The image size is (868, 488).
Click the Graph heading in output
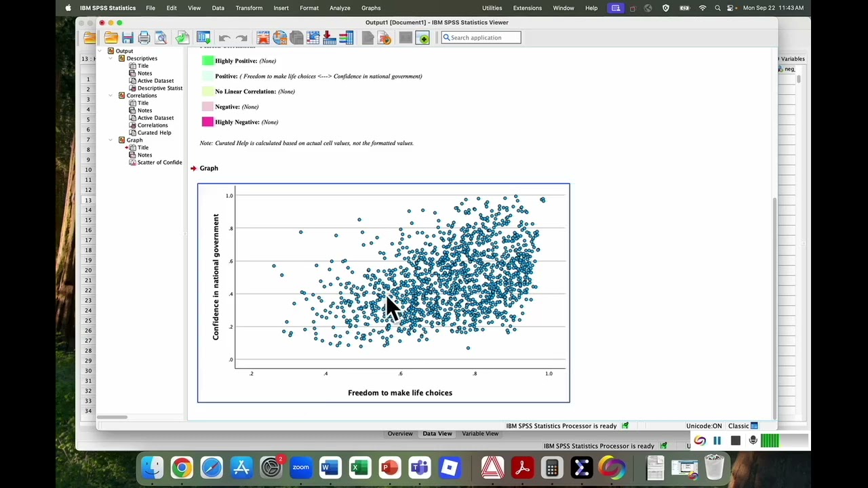209,168
